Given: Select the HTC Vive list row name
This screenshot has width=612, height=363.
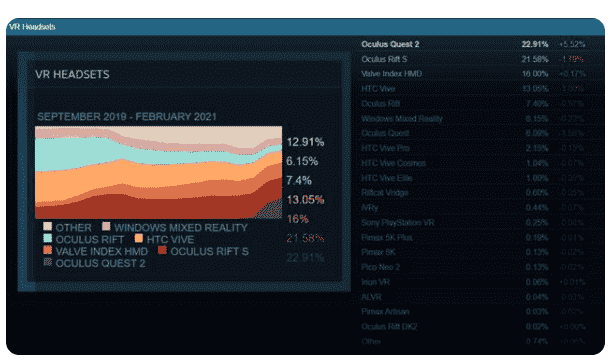Looking at the screenshot, I should (378, 89).
